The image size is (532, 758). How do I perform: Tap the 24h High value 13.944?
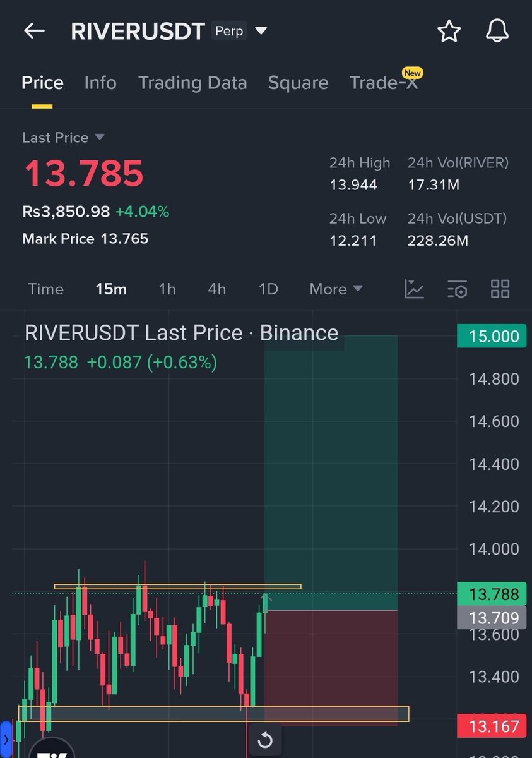(x=353, y=185)
